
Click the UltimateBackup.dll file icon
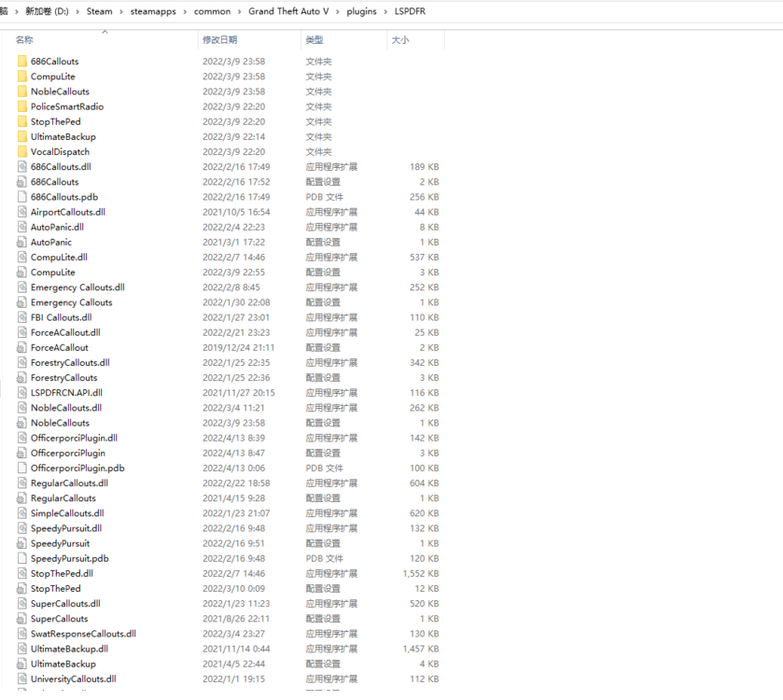pos(21,649)
